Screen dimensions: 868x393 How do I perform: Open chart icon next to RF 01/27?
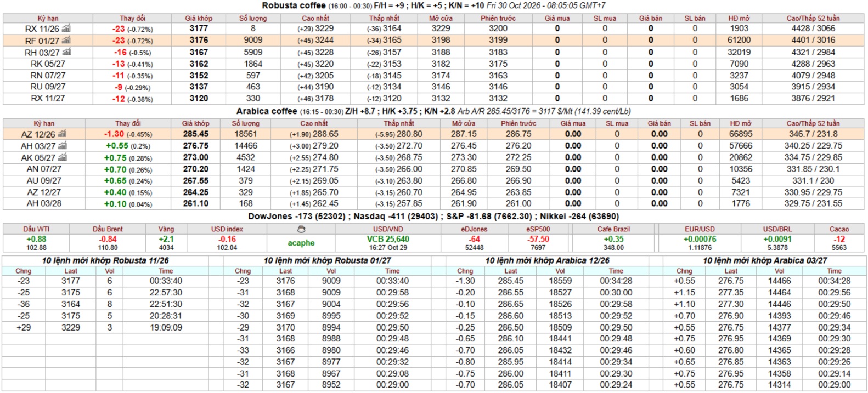(x=66, y=40)
